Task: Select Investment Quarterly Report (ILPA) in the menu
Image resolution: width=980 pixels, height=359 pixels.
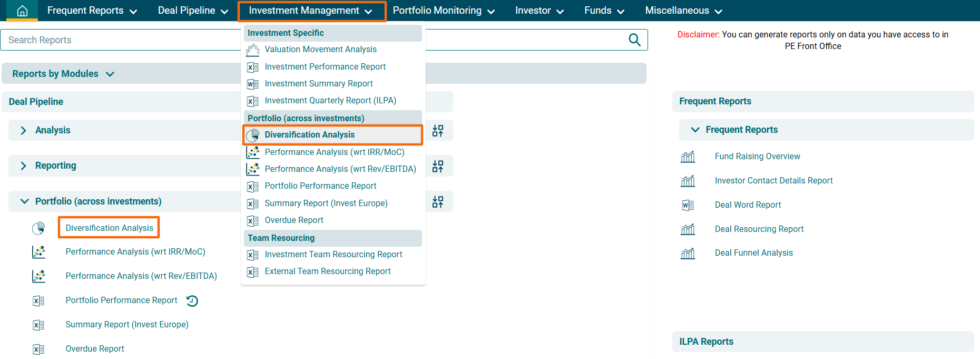Action: click(330, 101)
